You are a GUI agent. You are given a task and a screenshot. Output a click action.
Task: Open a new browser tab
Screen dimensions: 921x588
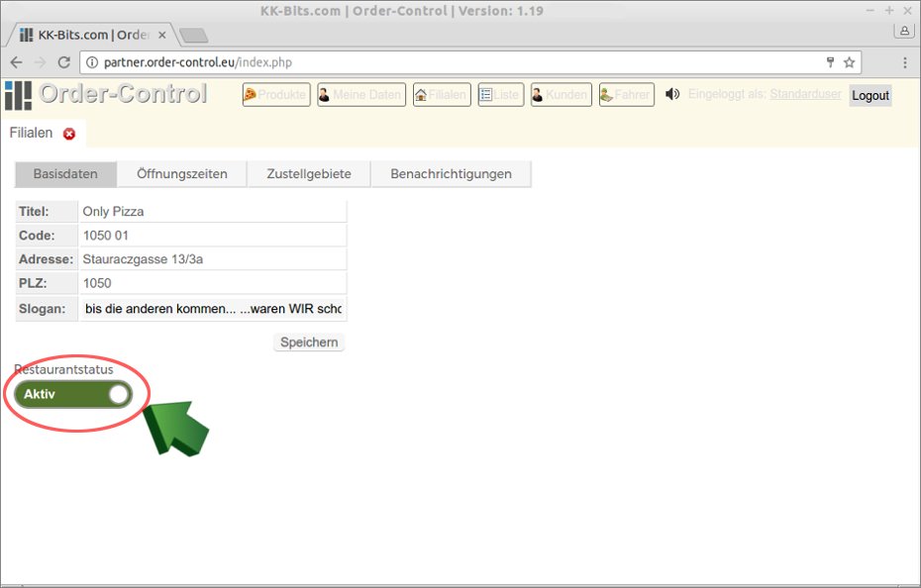click(x=193, y=36)
